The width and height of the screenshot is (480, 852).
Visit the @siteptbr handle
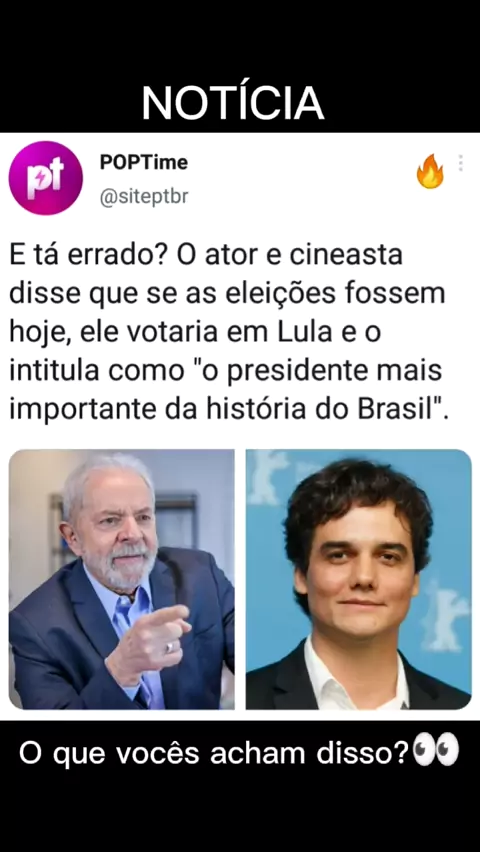pyautogui.click(x=144, y=197)
